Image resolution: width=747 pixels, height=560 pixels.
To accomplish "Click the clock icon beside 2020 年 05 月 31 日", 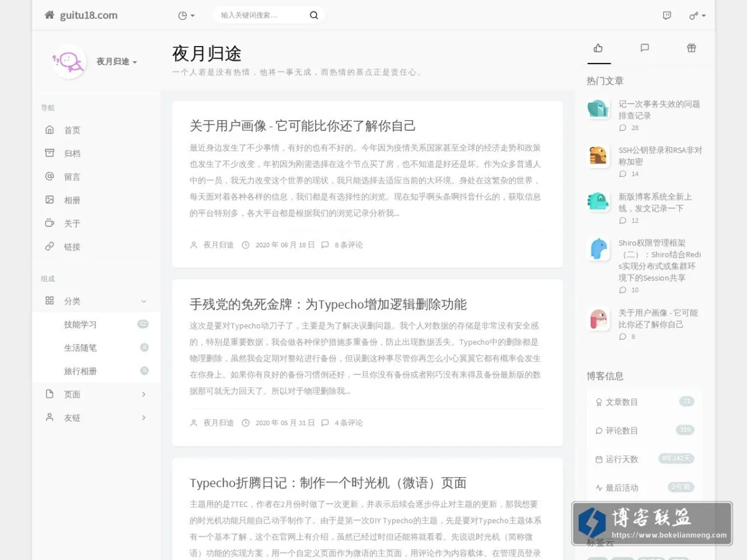I will coord(245,423).
